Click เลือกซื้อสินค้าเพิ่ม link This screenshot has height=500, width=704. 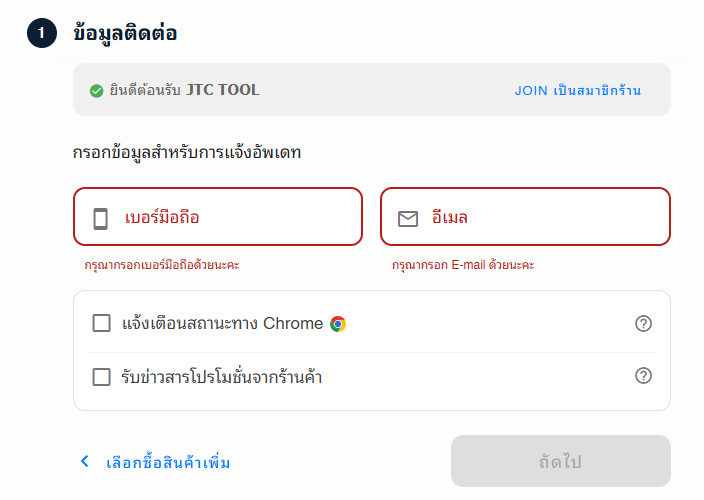[168, 462]
